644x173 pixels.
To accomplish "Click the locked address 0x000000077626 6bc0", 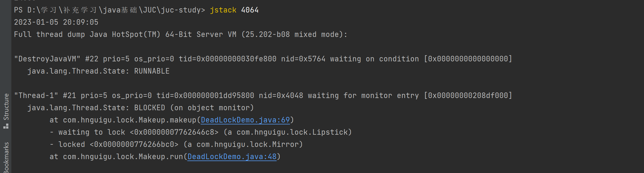I will click(x=134, y=144).
